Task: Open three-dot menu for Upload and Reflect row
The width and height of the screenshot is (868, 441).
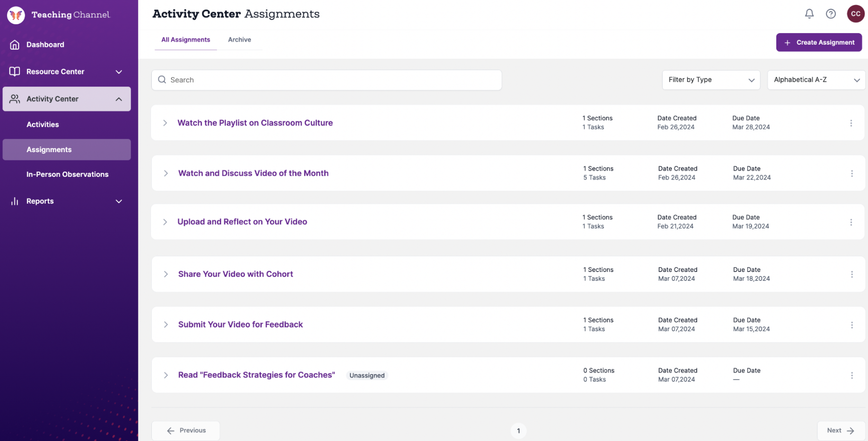Action: [851, 222]
